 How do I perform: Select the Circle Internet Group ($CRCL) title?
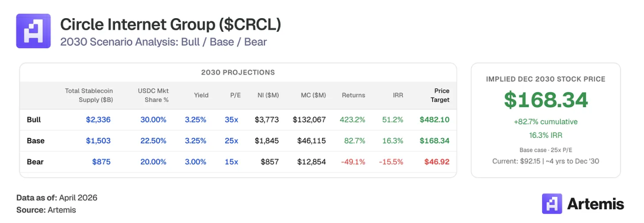pyautogui.click(x=171, y=24)
